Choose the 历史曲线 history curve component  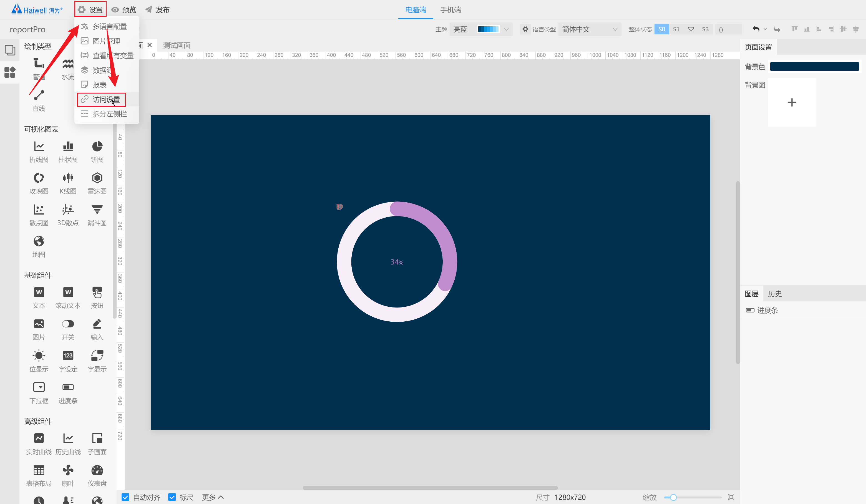click(x=68, y=444)
